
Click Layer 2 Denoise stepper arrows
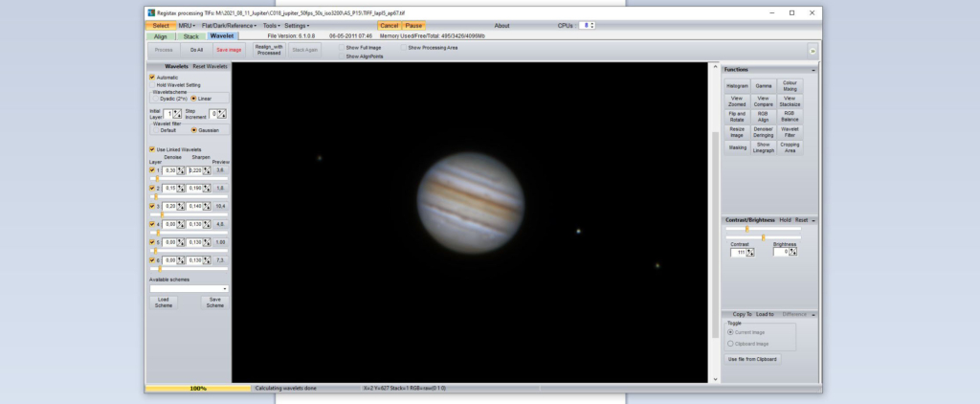pyautogui.click(x=181, y=189)
